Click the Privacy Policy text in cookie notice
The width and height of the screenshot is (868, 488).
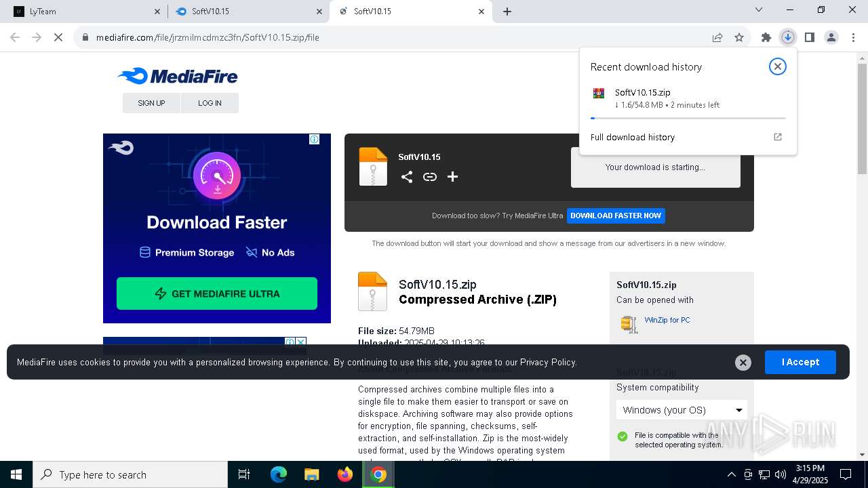(x=547, y=363)
